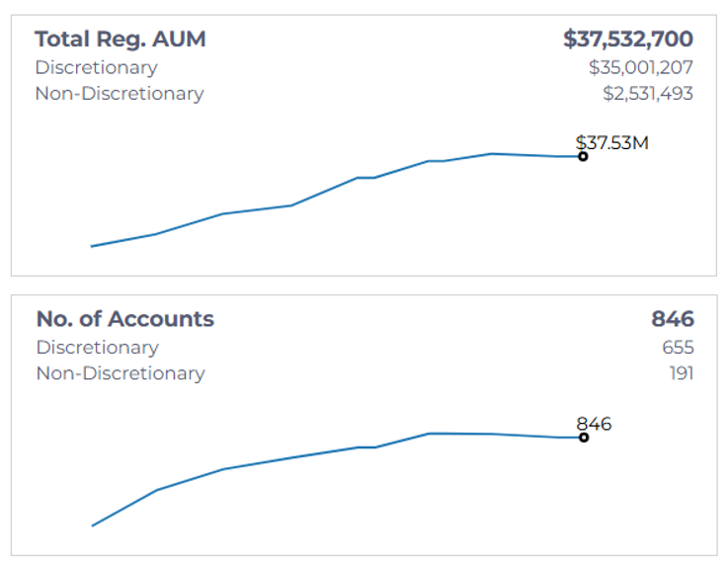Click the $37,532,700 total value
Screen dimensions: 728x566
[x=628, y=40]
